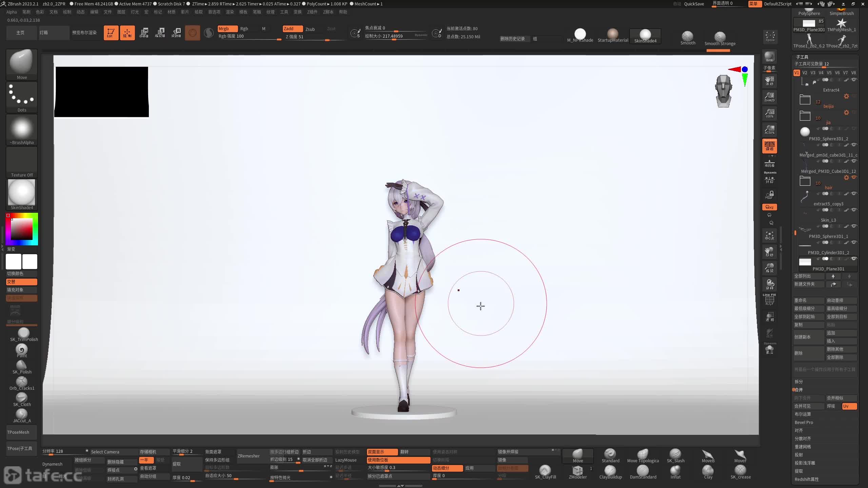This screenshot has height=488, width=868.
Task: Click the AC50% zoom icon
Action: pos(770,129)
